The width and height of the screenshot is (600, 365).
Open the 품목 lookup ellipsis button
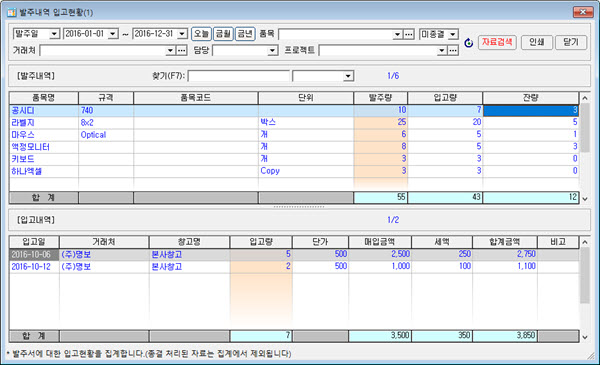click(409, 34)
